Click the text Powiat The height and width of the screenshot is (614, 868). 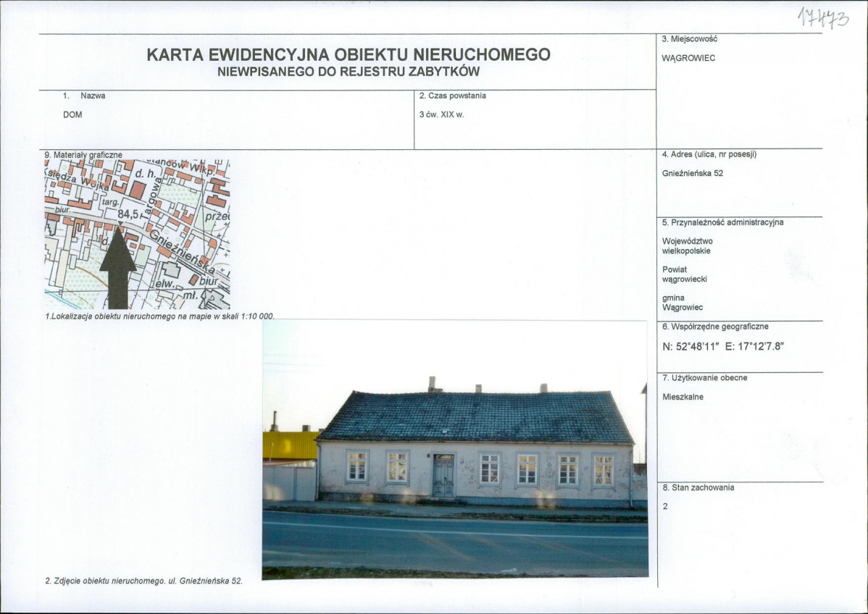tap(675, 269)
